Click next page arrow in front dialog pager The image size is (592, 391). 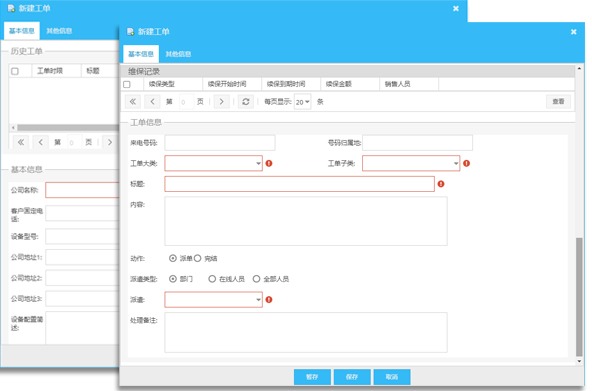pos(222,102)
